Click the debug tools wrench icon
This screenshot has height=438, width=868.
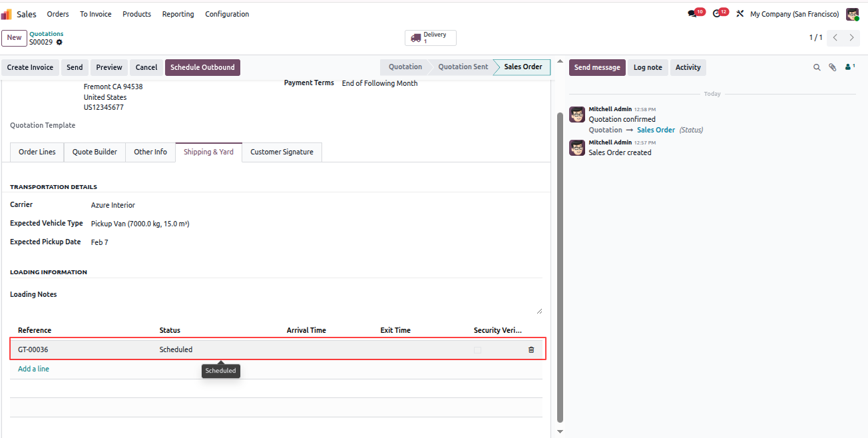click(740, 14)
